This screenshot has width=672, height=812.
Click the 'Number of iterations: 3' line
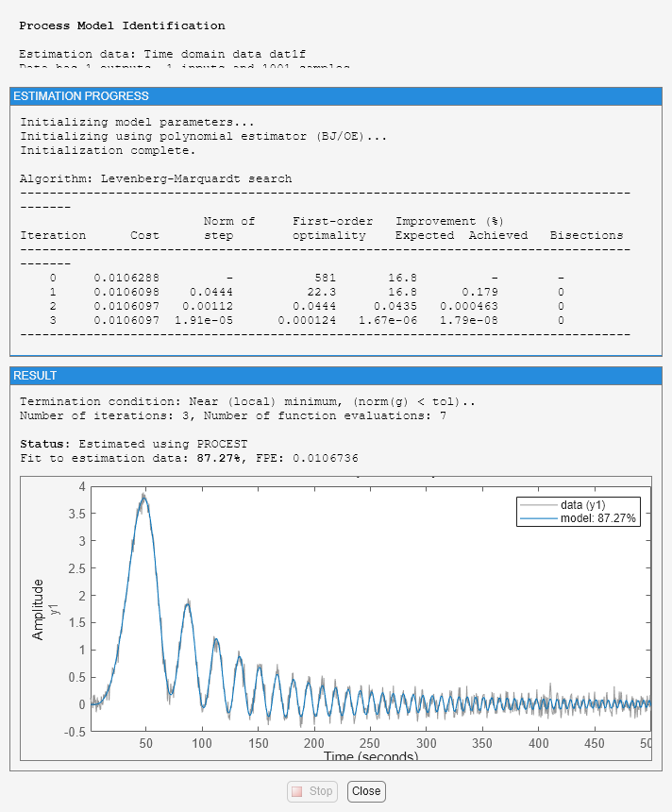pyautogui.click(x=233, y=415)
